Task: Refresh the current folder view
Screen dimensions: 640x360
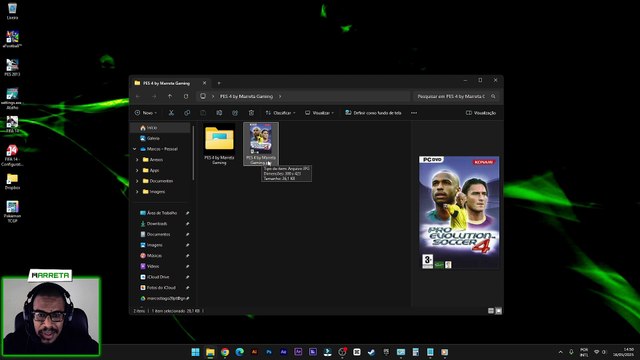Action: click(x=186, y=96)
